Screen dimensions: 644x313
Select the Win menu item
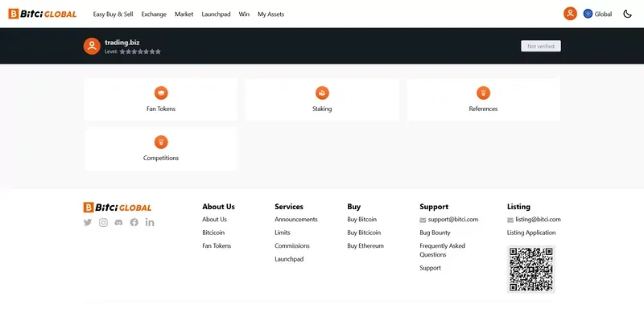(x=244, y=14)
